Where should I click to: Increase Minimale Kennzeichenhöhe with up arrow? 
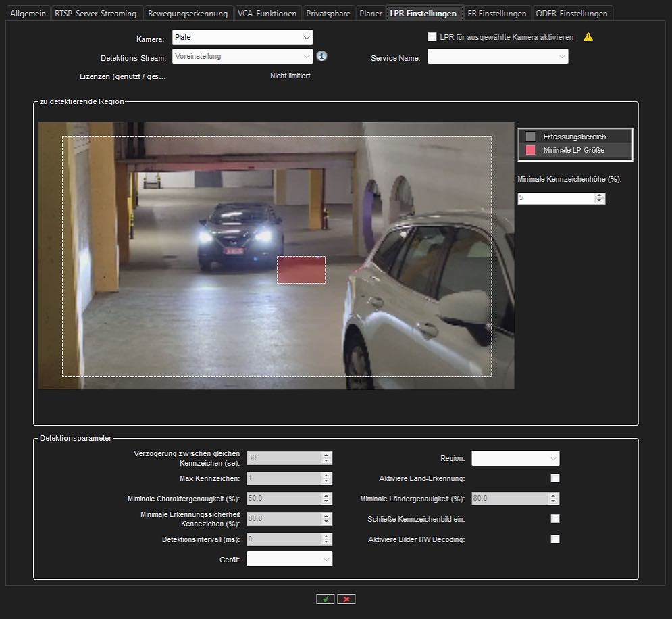click(600, 196)
